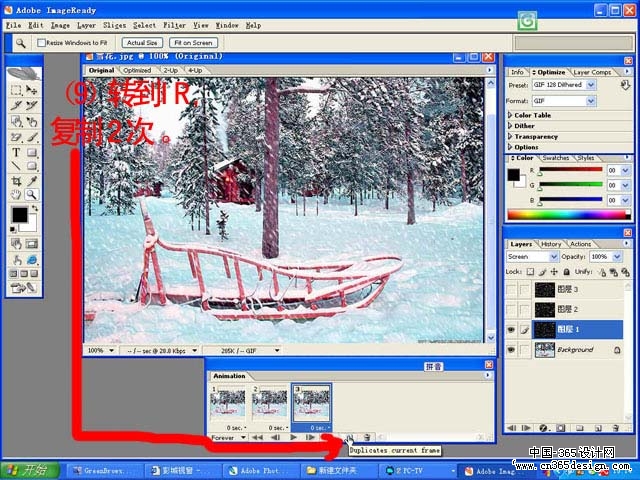Reset default colors in toolbox
The image size is (640, 480).
13,230
